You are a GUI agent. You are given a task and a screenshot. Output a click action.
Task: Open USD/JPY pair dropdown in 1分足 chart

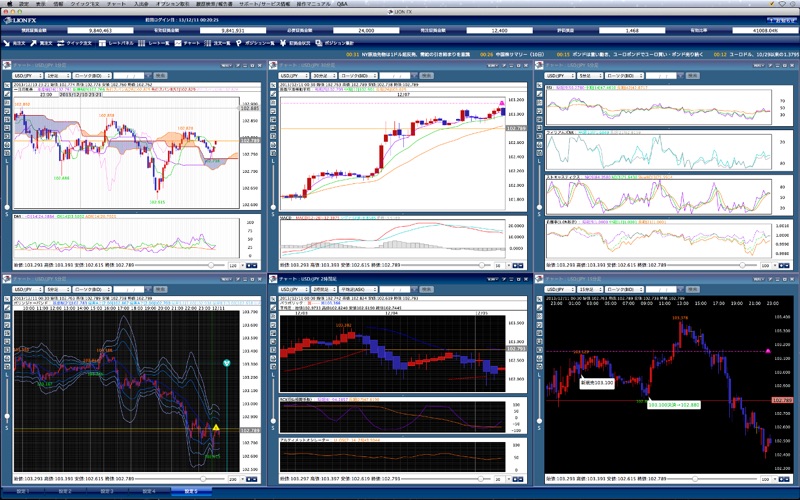pos(28,76)
